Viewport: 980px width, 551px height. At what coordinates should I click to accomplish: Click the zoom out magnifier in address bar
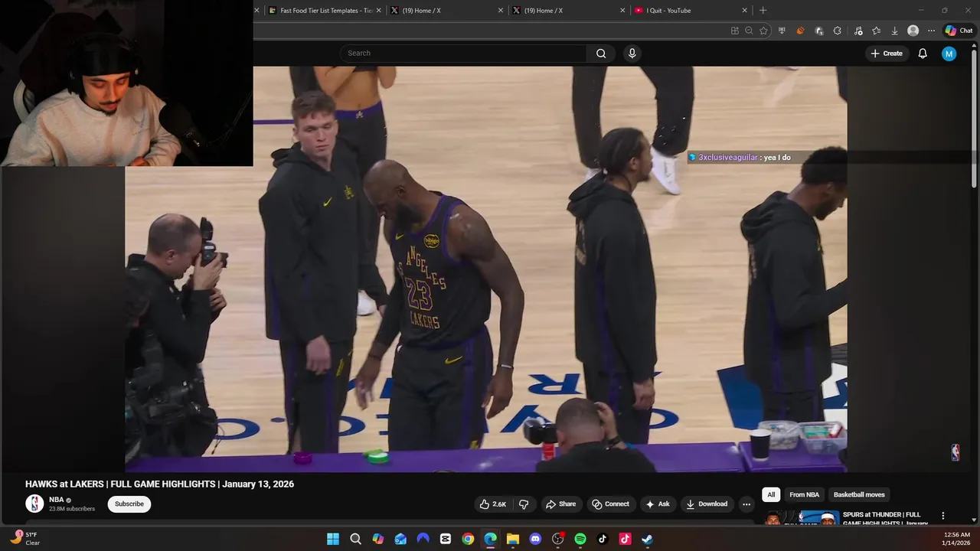click(749, 31)
